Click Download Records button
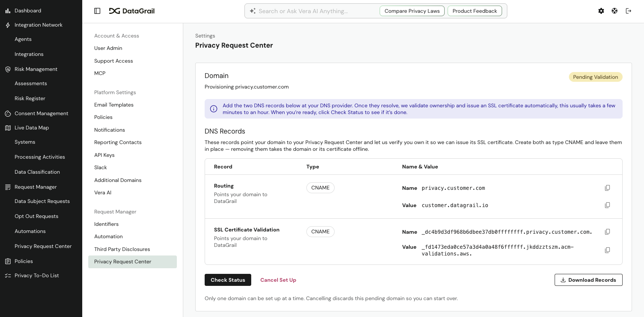 pos(588,280)
